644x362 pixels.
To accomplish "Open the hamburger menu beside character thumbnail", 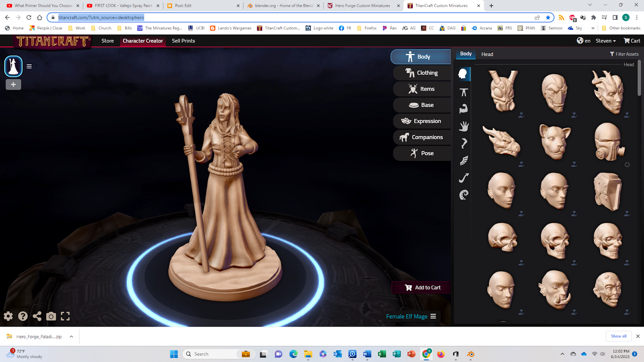I will point(29,66).
